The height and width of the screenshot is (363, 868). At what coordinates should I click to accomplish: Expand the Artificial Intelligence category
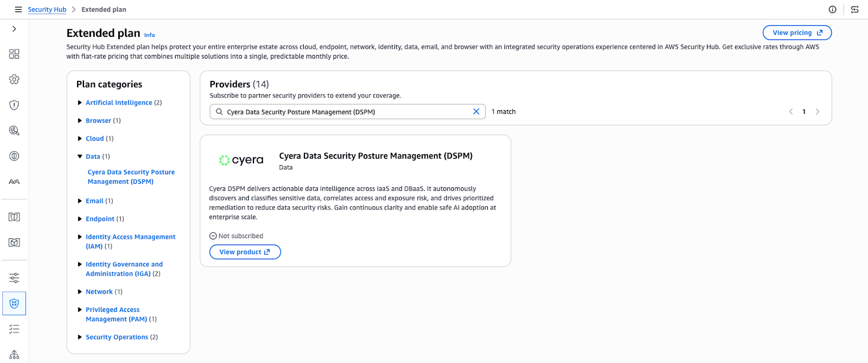tap(80, 103)
